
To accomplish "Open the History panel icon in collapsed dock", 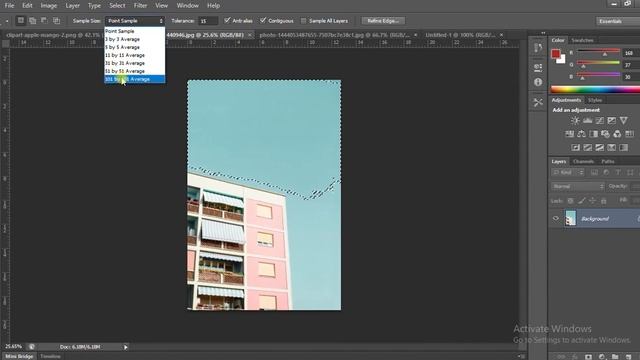I will click(x=538, y=48).
